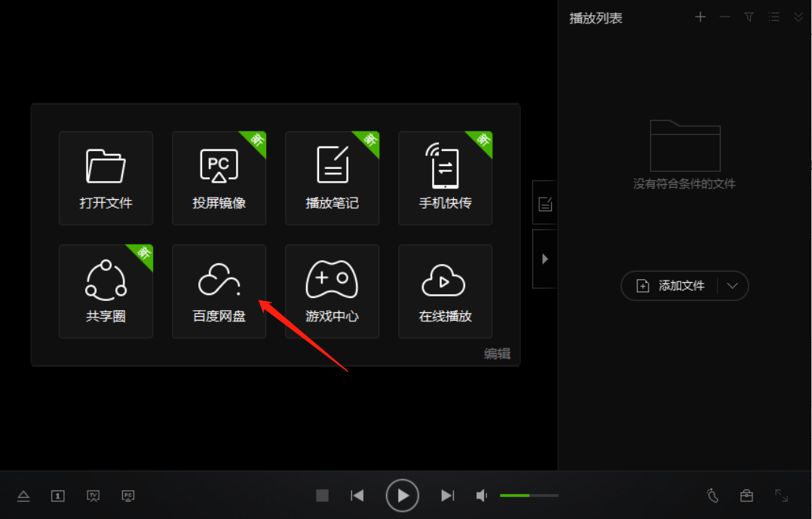Open the toolbox icon

tap(746, 496)
